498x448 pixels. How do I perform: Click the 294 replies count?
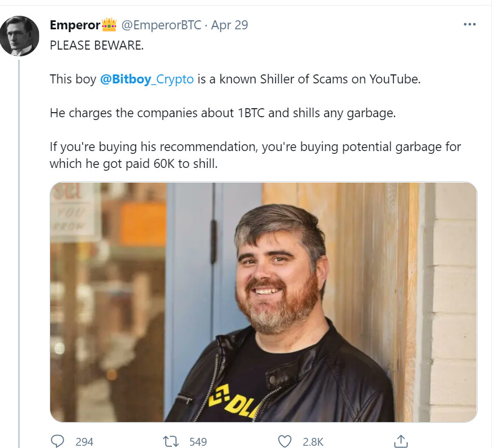pyautogui.click(x=84, y=442)
